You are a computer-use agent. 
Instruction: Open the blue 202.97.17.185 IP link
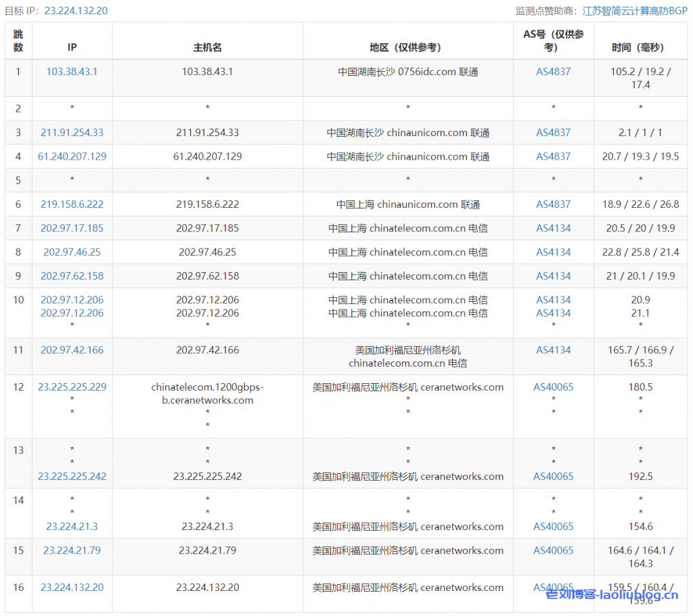pyautogui.click(x=72, y=228)
